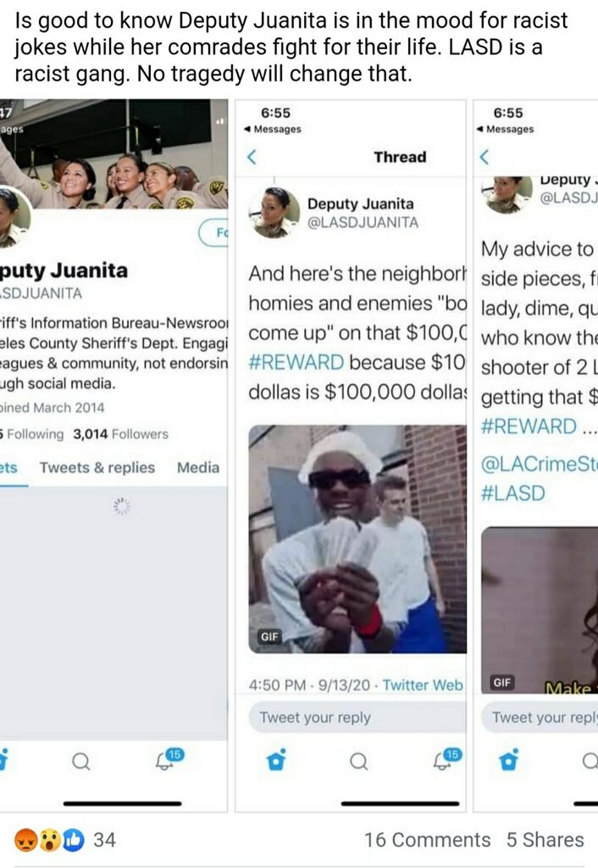The height and width of the screenshot is (868, 598).
Task: Click the @LASDJUANITA handle in thread
Action: pos(363,223)
